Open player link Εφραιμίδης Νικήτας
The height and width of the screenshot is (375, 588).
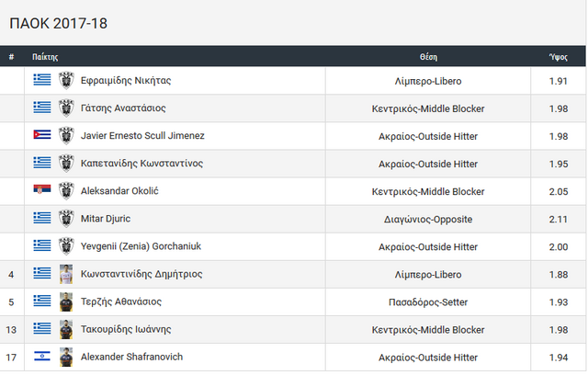[x=126, y=81]
